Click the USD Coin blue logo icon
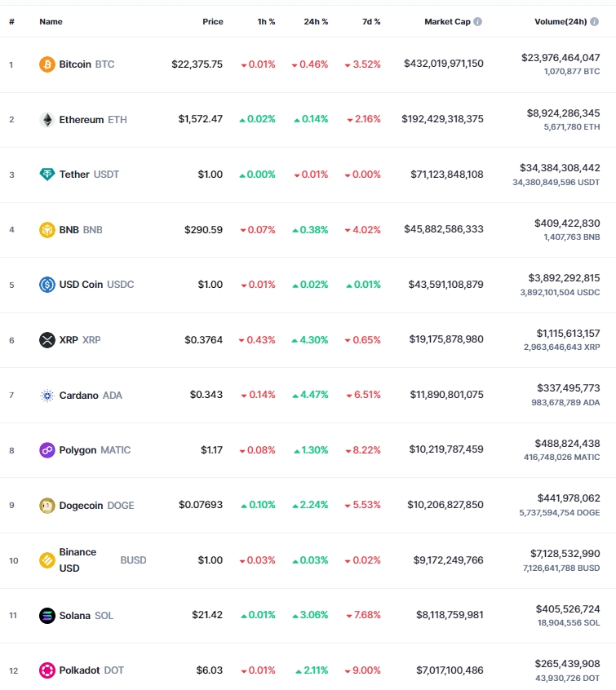 47,285
